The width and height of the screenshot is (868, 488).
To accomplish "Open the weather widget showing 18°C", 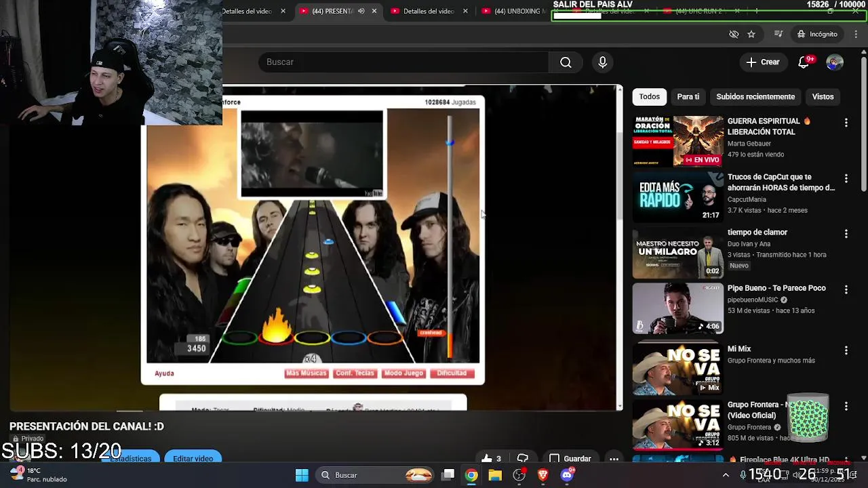I will pos(39,475).
